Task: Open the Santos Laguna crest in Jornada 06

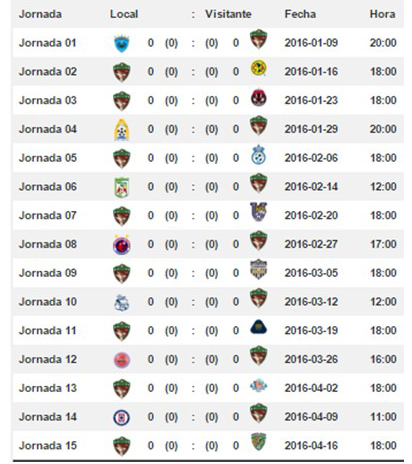Action: (x=122, y=187)
